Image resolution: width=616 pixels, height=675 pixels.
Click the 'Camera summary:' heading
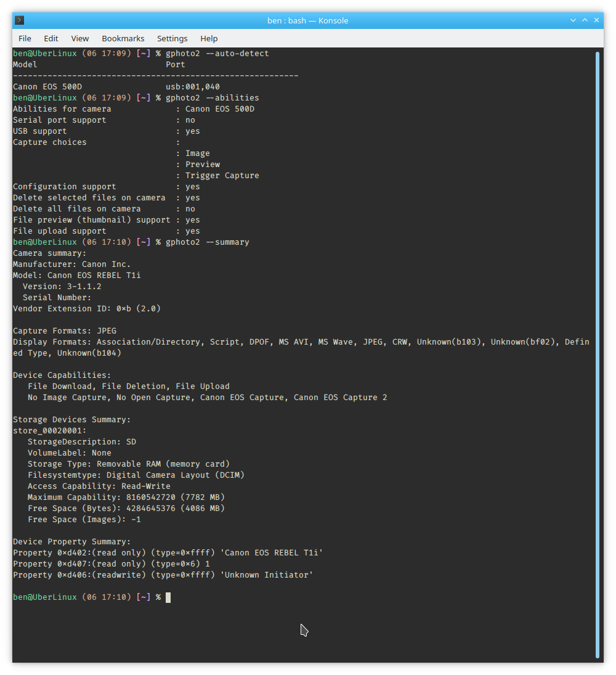[49, 253]
